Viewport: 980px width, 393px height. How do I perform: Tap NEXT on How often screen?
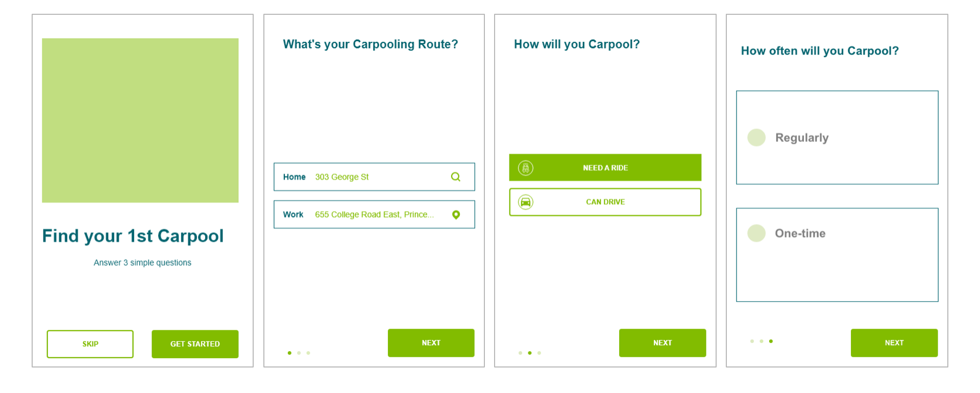coord(894,343)
